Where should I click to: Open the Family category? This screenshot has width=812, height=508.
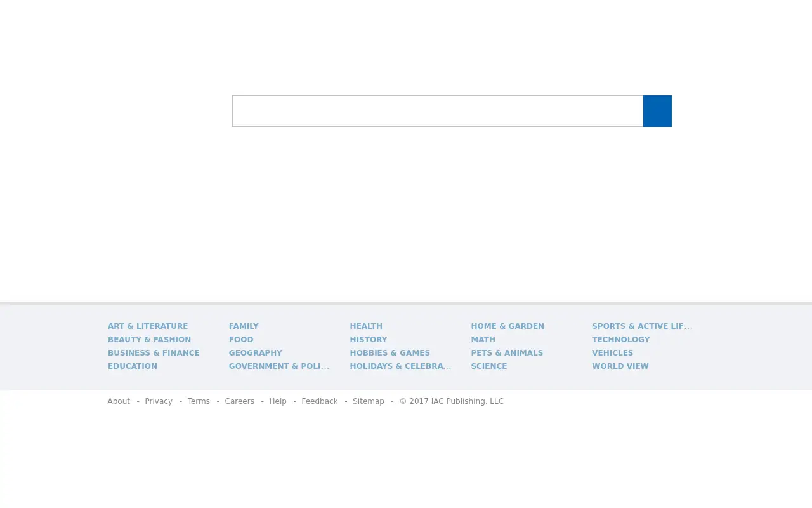point(244,326)
